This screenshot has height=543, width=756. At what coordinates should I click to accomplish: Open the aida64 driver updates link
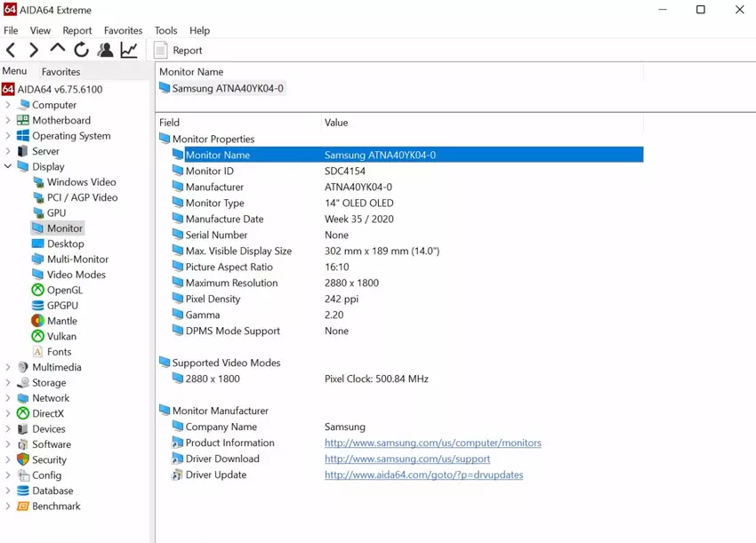coord(423,475)
